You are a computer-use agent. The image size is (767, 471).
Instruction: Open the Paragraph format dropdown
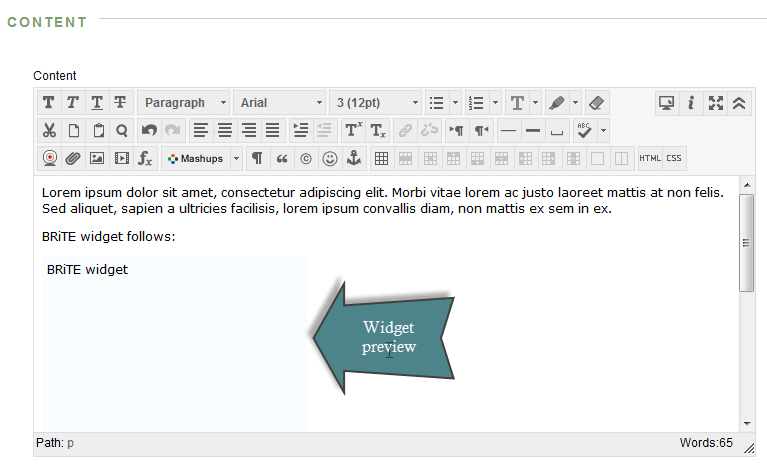[183, 103]
